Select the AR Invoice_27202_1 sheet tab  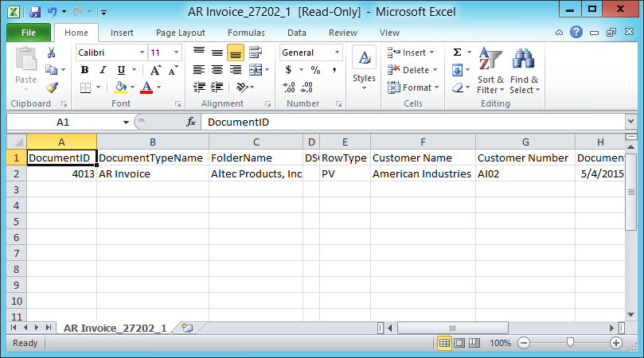[x=115, y=328]
